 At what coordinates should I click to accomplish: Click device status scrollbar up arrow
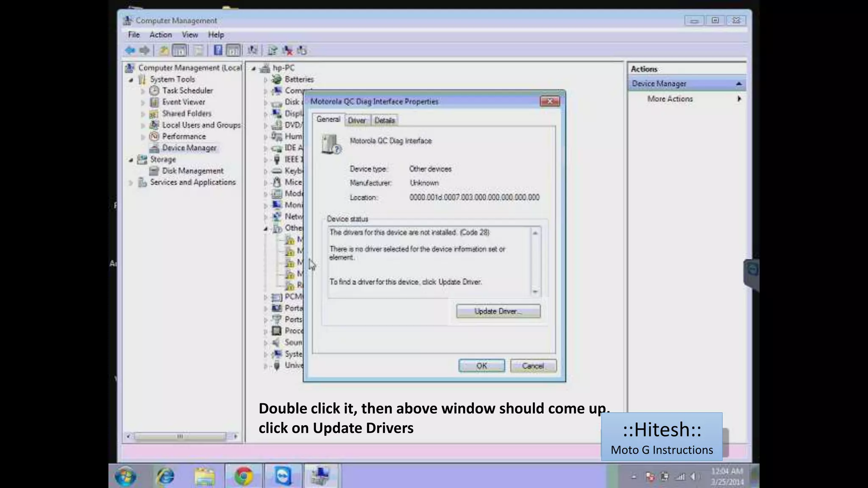click(x=535, y=233)
